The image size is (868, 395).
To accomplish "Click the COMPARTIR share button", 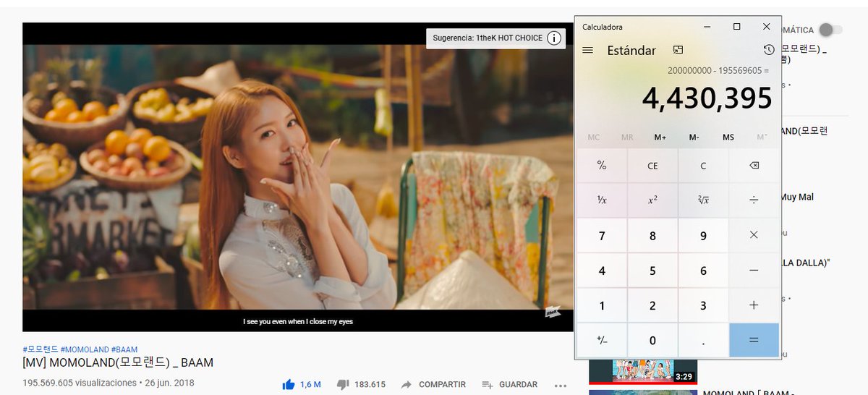I will [x=433, y=384].
